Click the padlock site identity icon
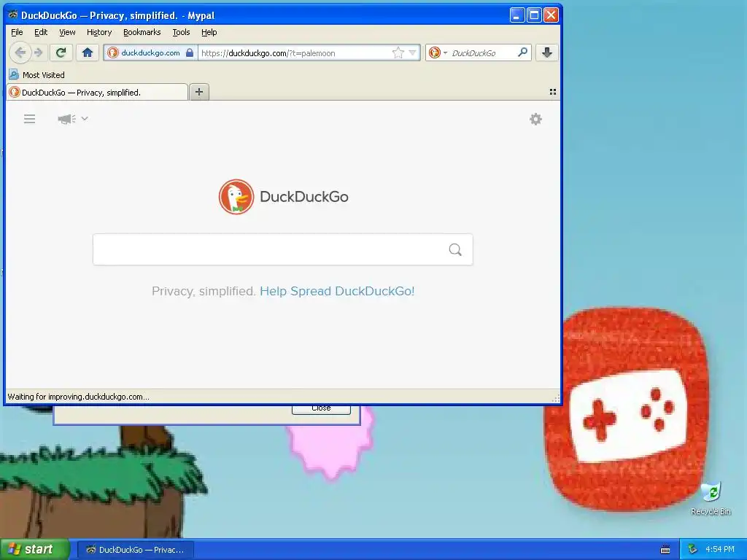This screenshot has height=560, width=747. pos(190,52)
